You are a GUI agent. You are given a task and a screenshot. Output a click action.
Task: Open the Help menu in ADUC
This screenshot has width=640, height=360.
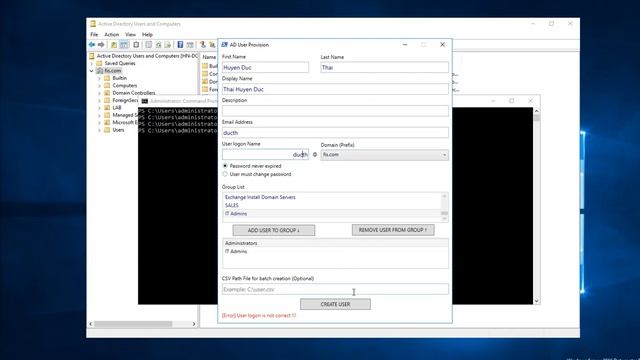[147, 35]
